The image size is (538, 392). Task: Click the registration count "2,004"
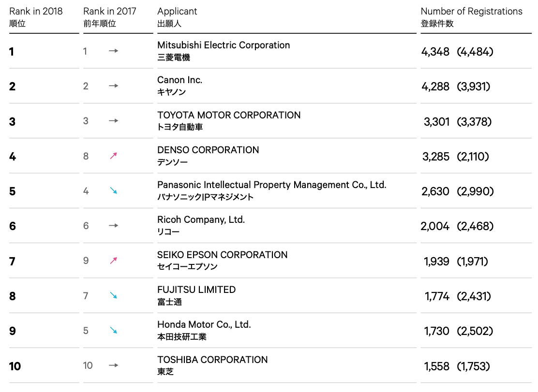point(435,226)
